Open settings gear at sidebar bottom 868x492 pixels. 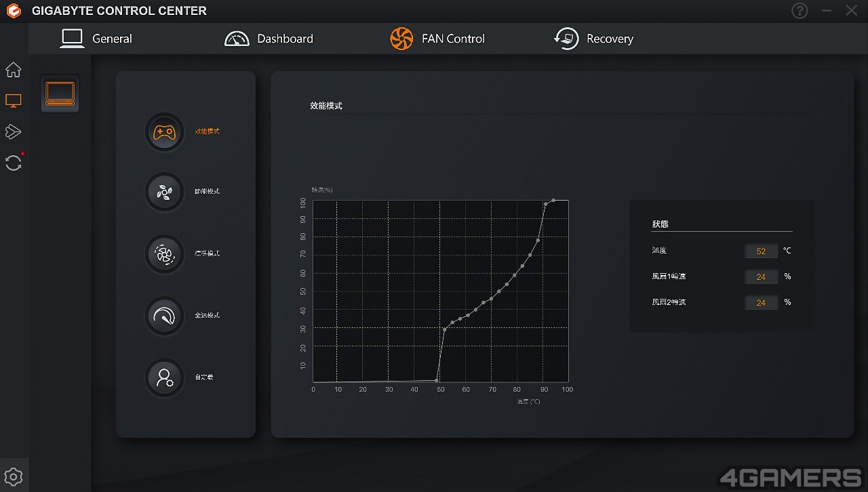coord(14,477)
